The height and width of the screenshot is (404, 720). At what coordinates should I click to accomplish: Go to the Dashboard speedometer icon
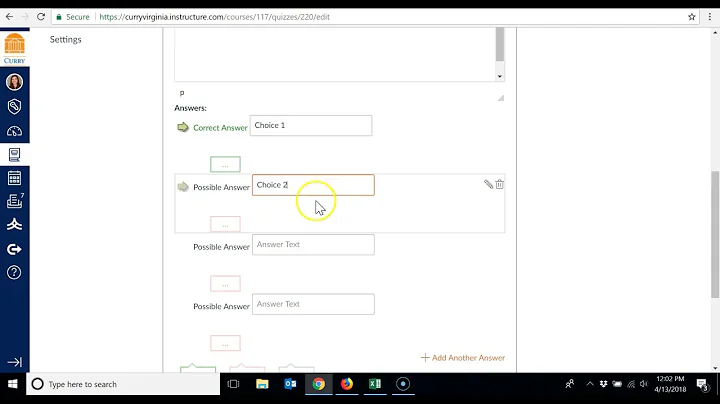click(14, 132)
